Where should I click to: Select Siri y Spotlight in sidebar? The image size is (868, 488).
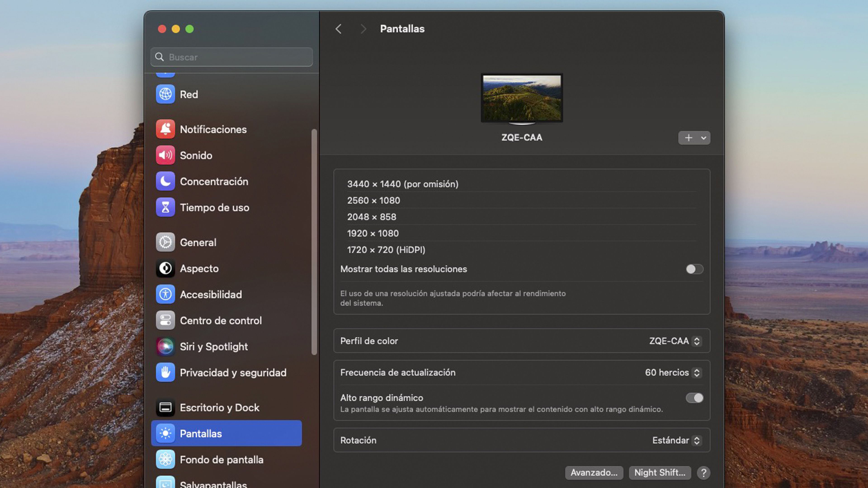tap(226, 347)
